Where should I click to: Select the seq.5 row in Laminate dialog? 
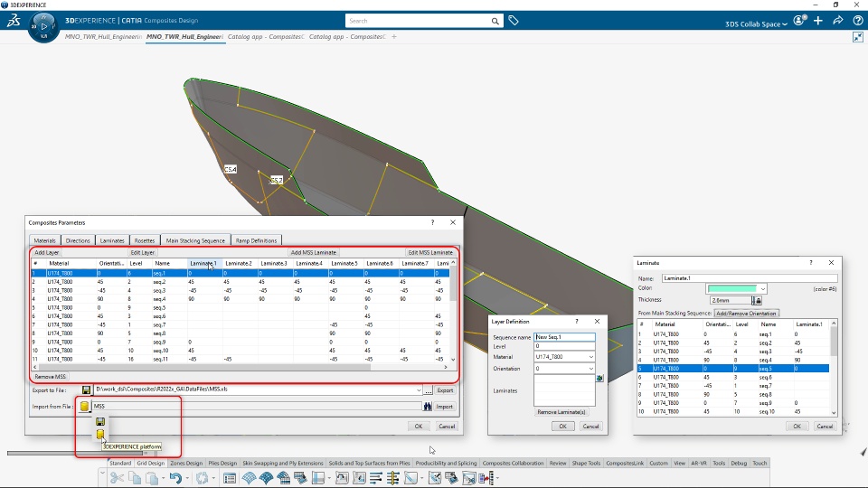(733, 369)
